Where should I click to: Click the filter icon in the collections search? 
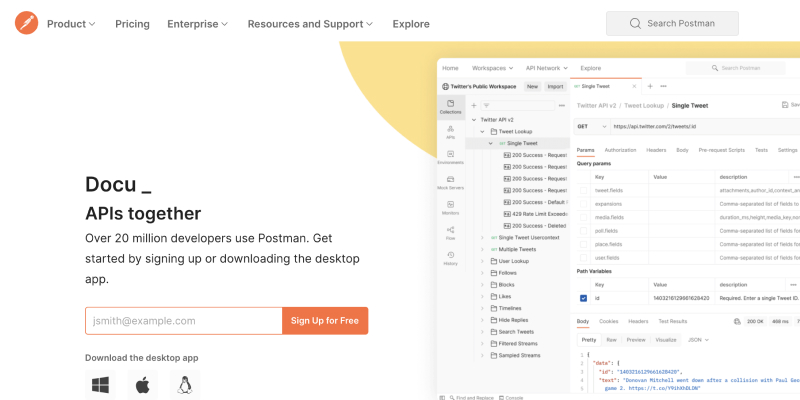pyautogui.click(x=486, y=106)
